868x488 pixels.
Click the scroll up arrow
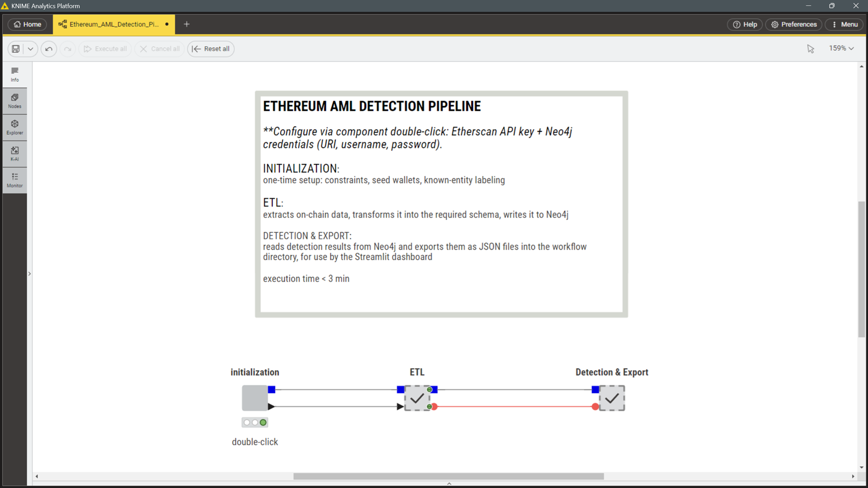tap(861, 67)
